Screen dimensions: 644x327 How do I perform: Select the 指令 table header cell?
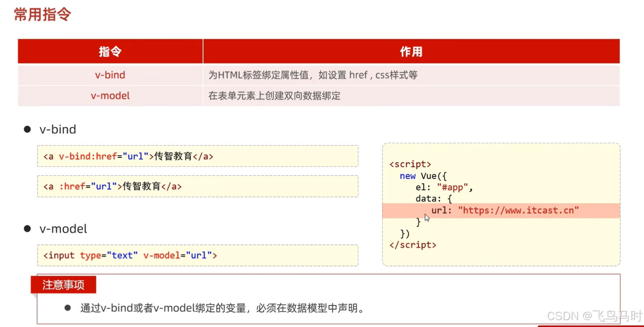[110, 52]
